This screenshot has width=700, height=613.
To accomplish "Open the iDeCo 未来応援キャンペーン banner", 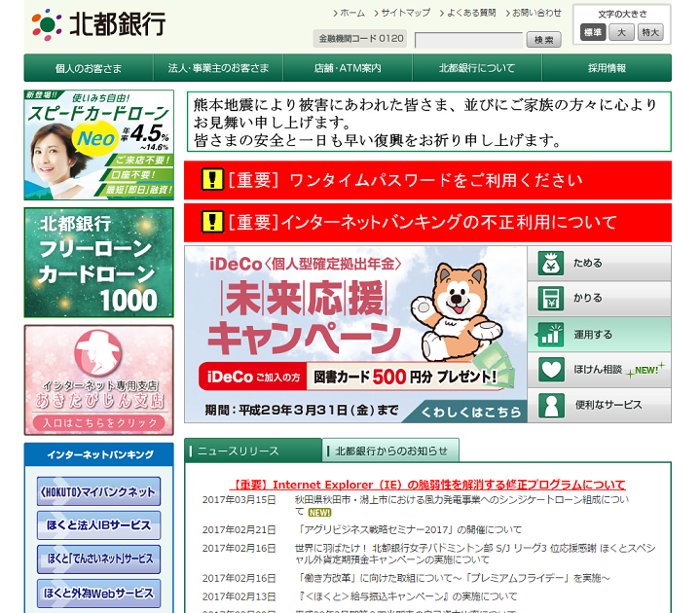I will tap(355, 334).
